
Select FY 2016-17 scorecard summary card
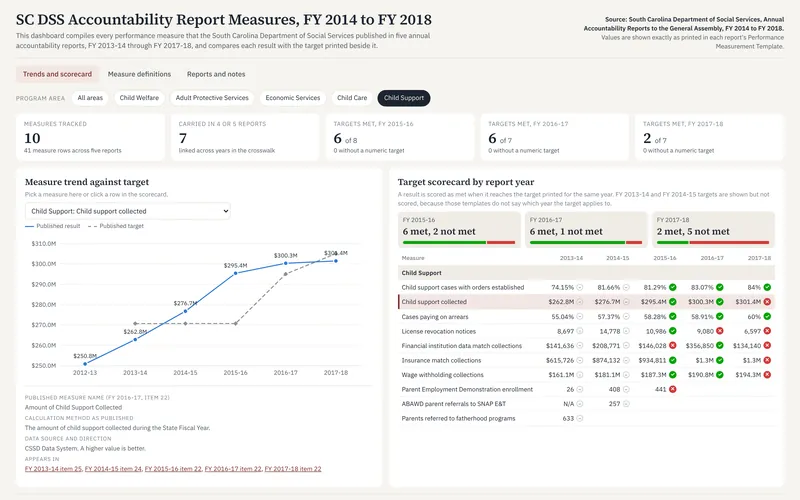click(586, 230)
